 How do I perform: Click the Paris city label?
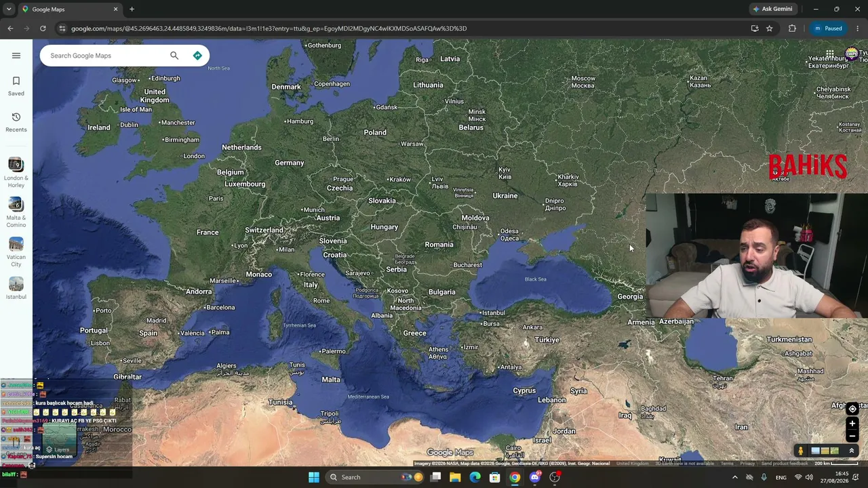[x=216, y=199]
